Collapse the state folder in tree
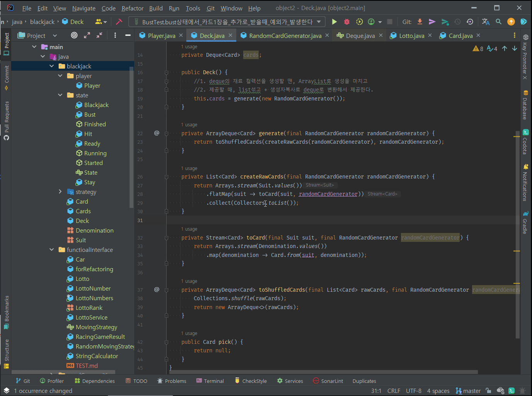The height and width of the screenshot is (396, 532). click(60, 95)
